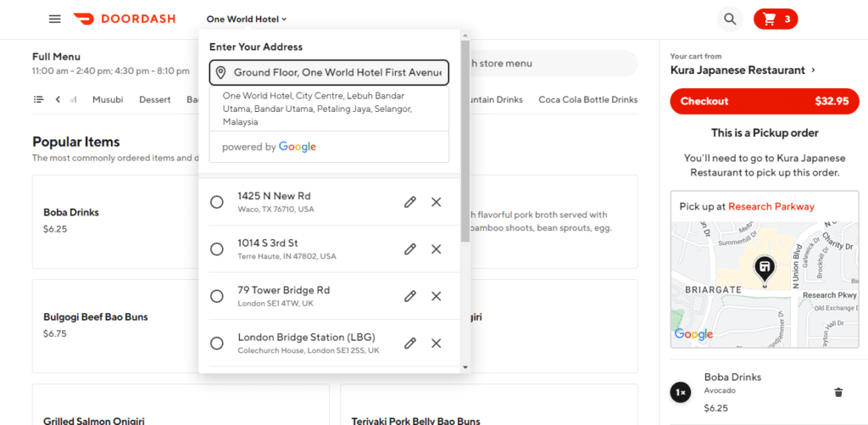Choose the One World Hotel, City Centre suggestion
This screenshot has height=425, width=868.
coord(330,109)
